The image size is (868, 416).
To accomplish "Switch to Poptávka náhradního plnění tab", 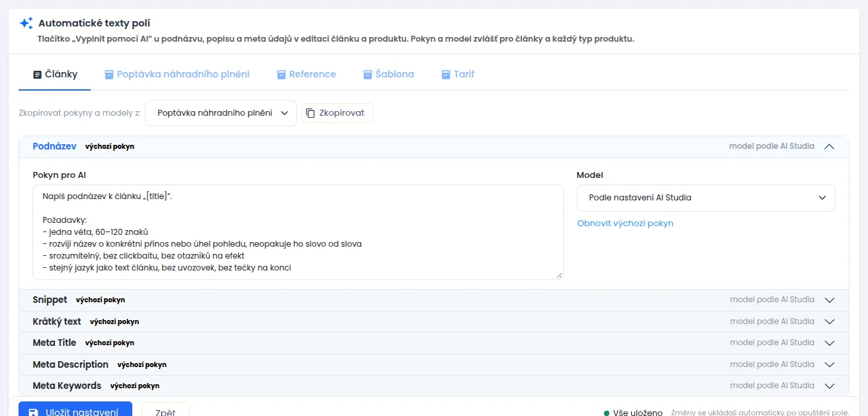I will coord(177,74).
